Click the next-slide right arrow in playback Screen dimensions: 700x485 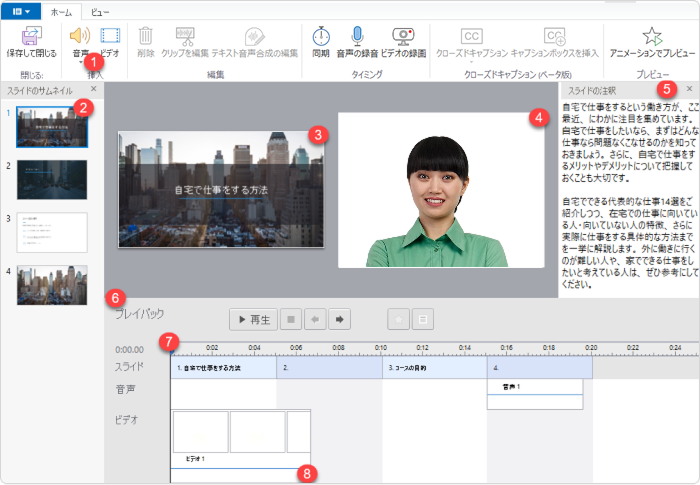[341, 320]
